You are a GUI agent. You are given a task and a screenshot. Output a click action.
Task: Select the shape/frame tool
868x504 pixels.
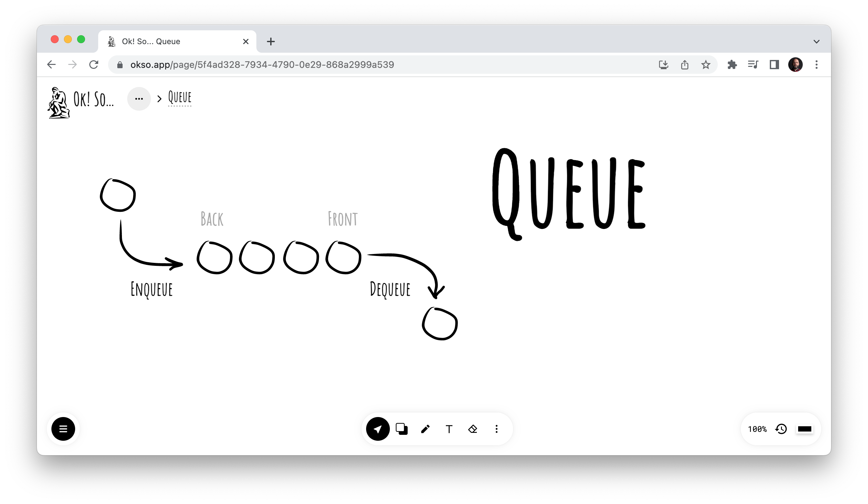click(x=401, y=429)
